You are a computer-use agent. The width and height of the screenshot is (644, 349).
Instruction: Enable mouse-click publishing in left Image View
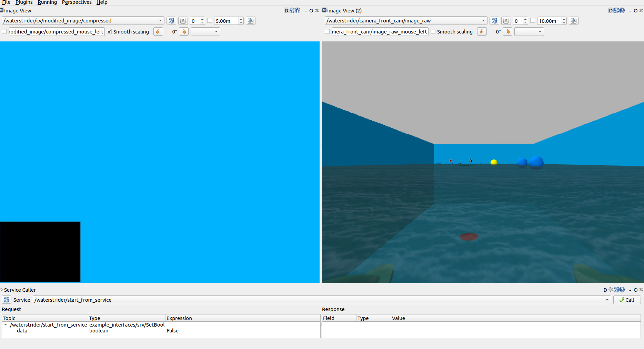[4, 31]
